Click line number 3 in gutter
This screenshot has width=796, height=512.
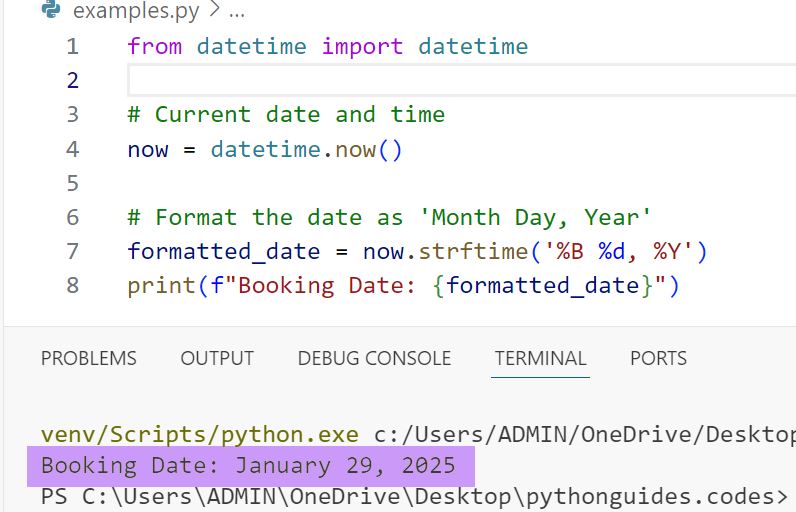coord(73,114)
